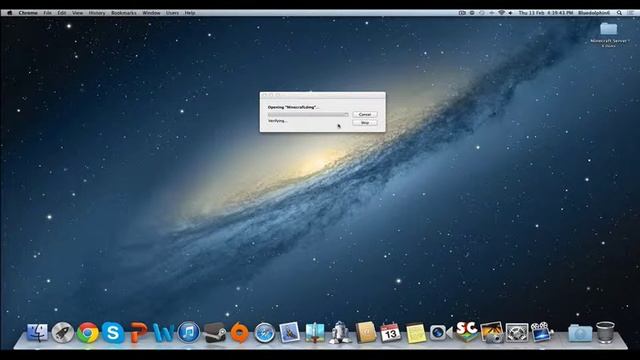
Task: Open the Trash in the Dock
Action: [605, 332]
